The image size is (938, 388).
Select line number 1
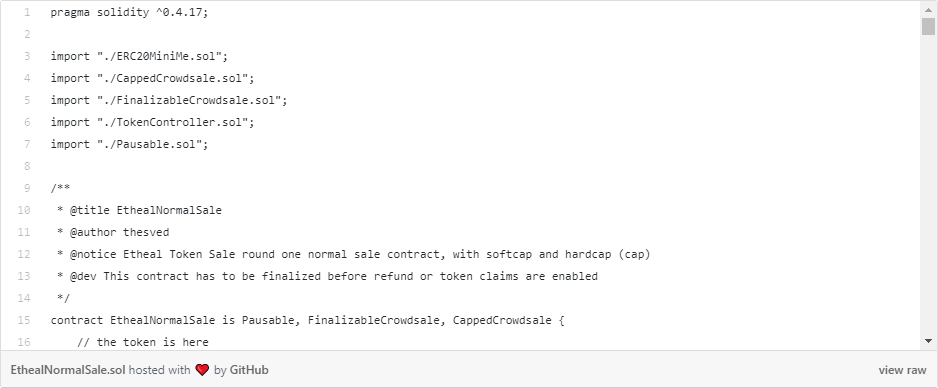(27, 12)
